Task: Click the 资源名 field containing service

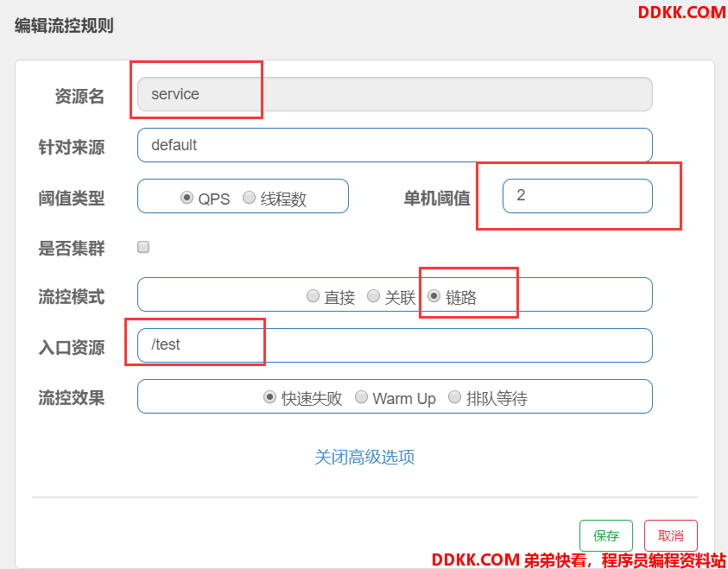Action: coord(395,94)
